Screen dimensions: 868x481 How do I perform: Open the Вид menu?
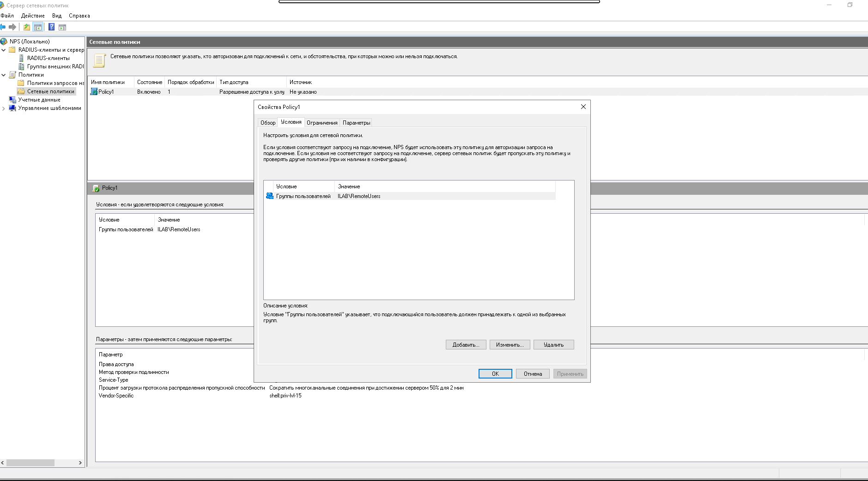(x=57, y=16)
